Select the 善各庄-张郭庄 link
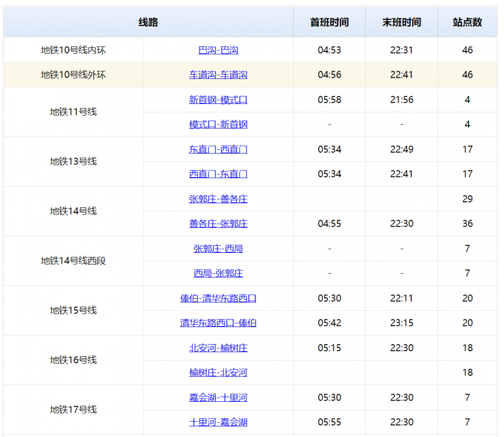 click(x=218, y=224)
